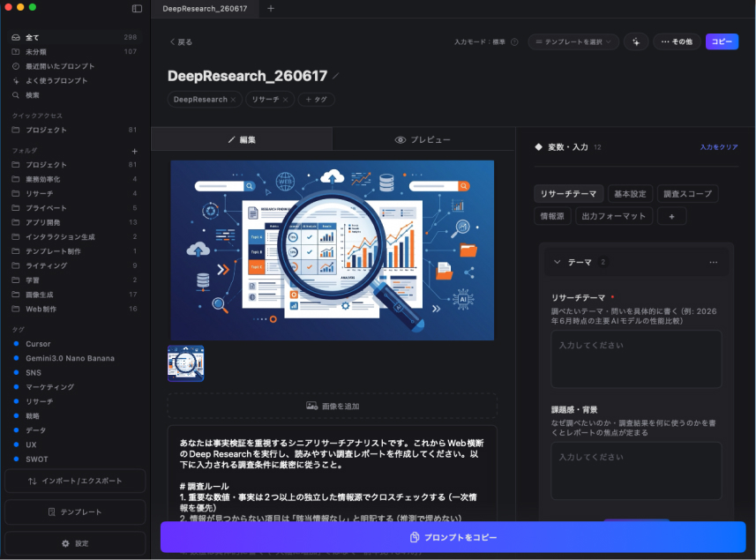Image resolution: width=756 pixels, height=560 pixels.
Task: Focus the 課題感・背景 text input
Action: coord(636,471)
